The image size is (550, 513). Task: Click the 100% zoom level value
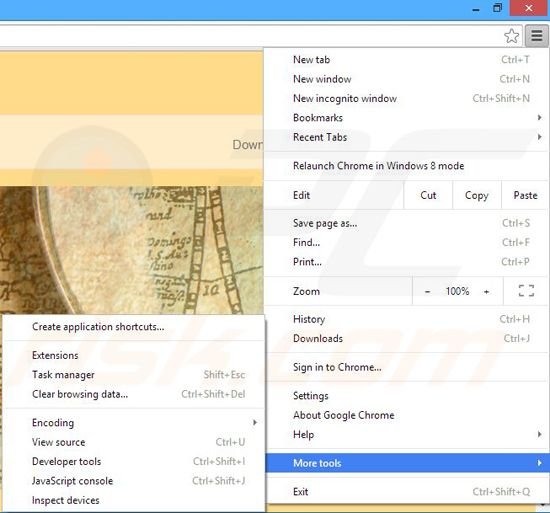(x=457, y=291)
